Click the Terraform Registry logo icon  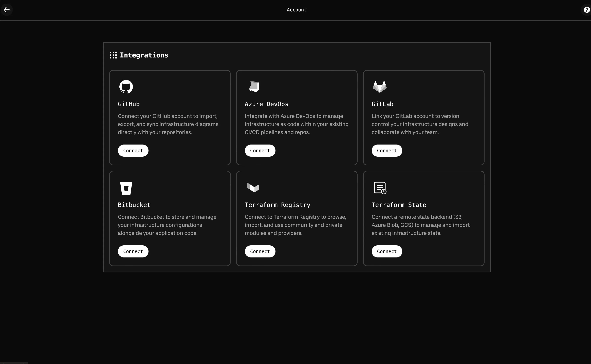pos(253,187)
